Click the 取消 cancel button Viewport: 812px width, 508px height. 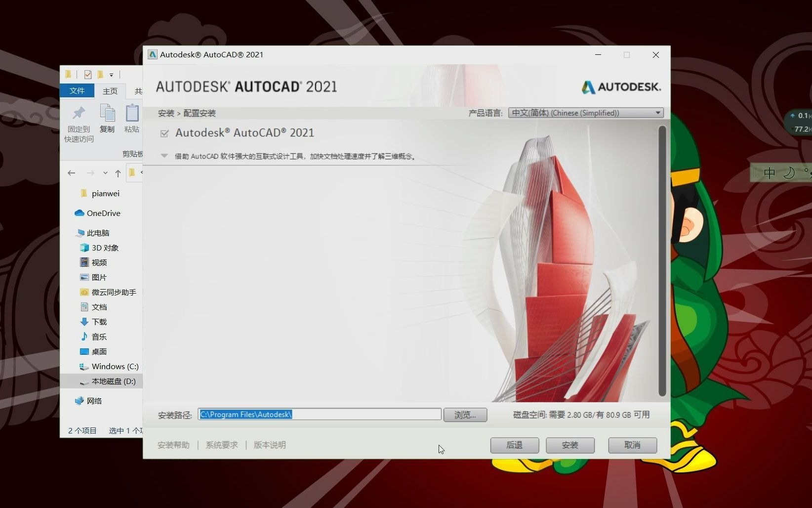pos(633,445)
